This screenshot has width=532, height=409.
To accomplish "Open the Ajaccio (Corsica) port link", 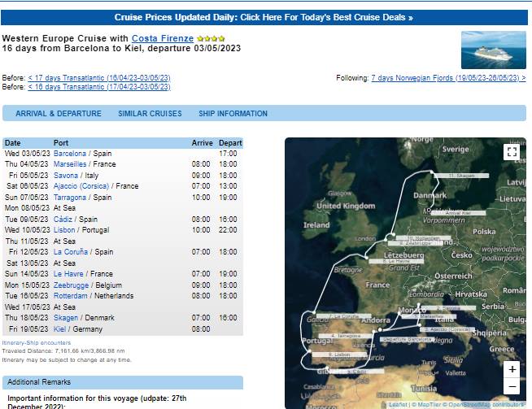I will click(81, 186).
